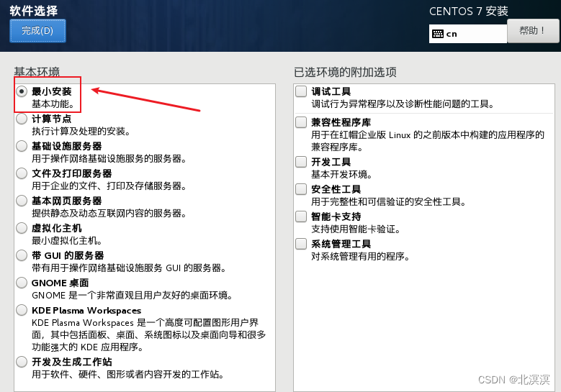The height and width of the screenshot is (392, 561).
Task: Choose 基本网页服务器 environment
Action: [22, 201]
